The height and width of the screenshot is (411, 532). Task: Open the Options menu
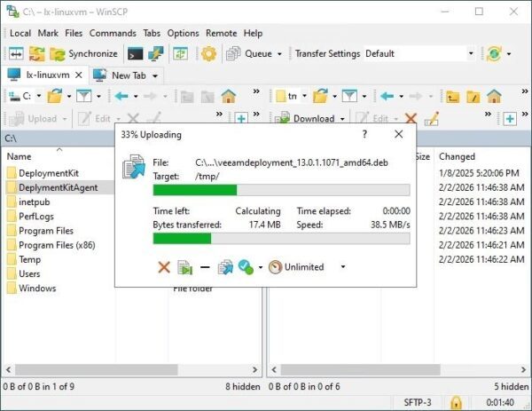coord(183,33)
